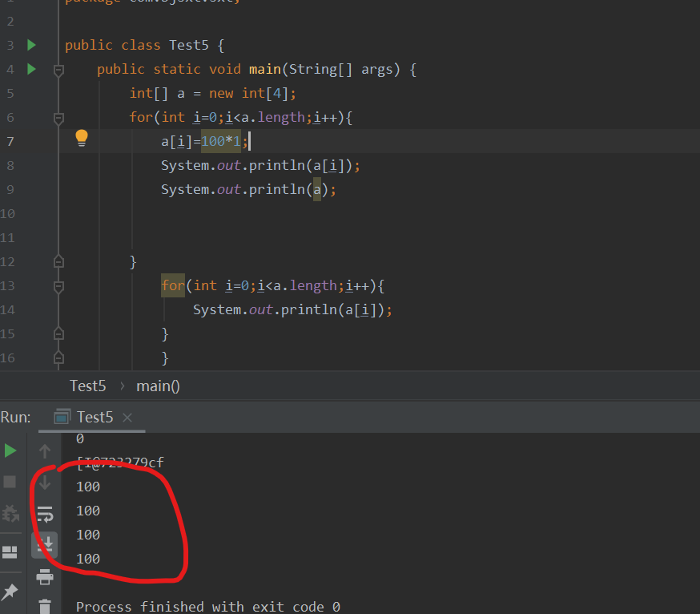The image size is (700, 614).
Task: Toggle scroll to end of console output
Action: pos(45,545)
